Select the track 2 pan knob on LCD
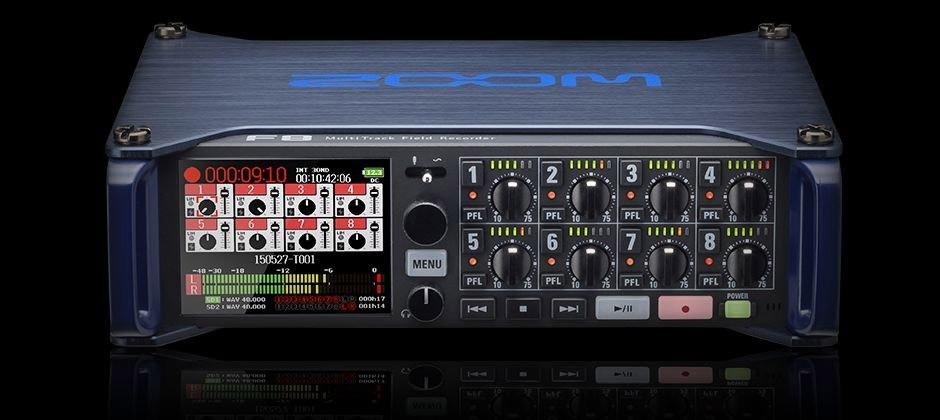The image size is (940, 420). [257, 207]
